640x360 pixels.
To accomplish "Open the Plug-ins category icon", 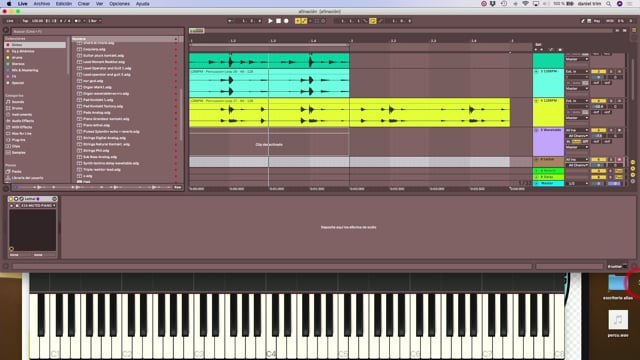I will pyautogui.click(x=8, y=140).
